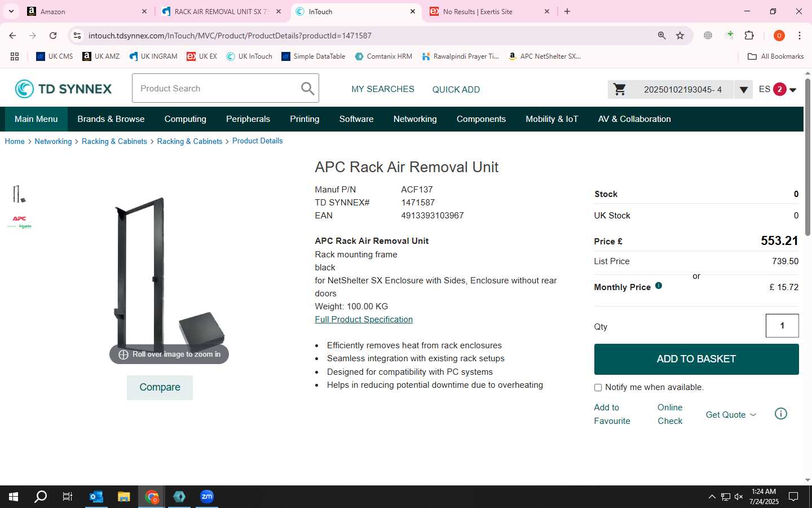812x508 pixels.
Task: Open new browser tab with plus icon
Action: [567, 11]
